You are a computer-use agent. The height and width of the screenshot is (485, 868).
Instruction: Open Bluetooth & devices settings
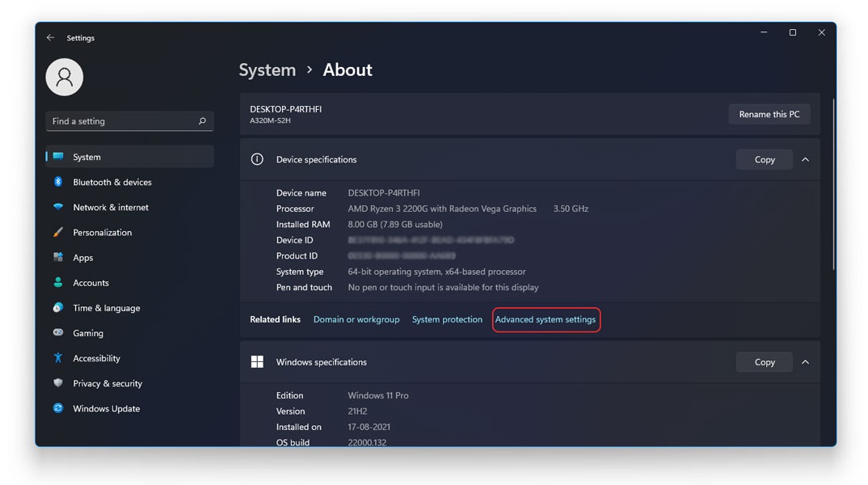tap(112, 182)
